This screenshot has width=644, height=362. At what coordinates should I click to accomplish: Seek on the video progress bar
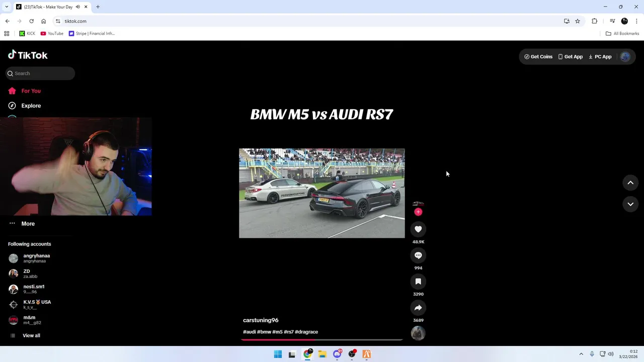click(322, 340)
